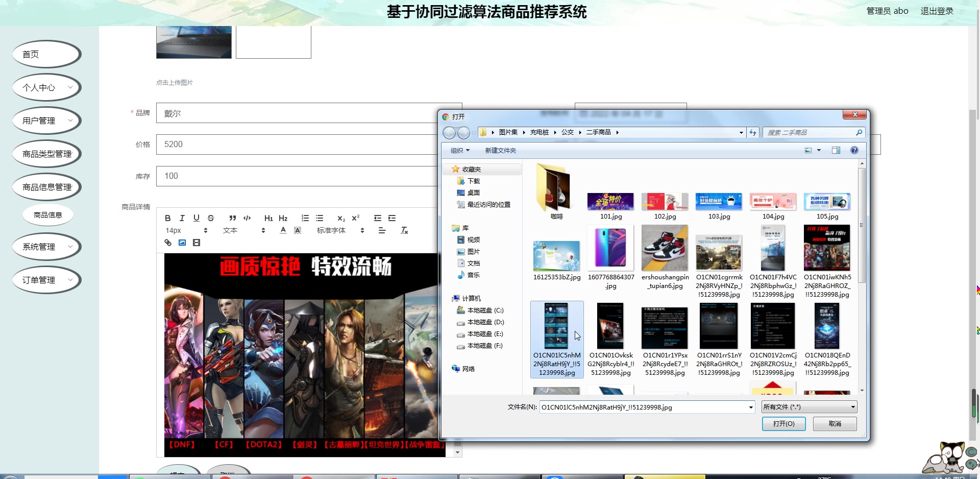Expand the file name history dropdown
980x479 pixels.
(751, 407)
